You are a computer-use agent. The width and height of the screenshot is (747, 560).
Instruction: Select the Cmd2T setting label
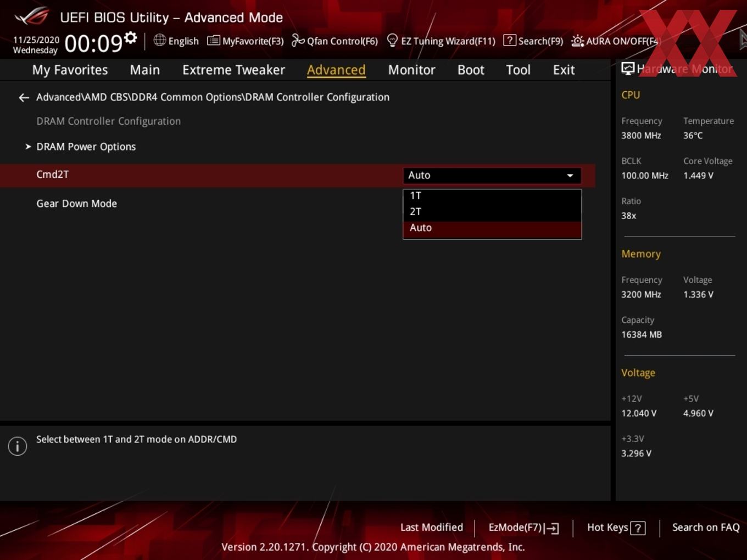[53, 175]
